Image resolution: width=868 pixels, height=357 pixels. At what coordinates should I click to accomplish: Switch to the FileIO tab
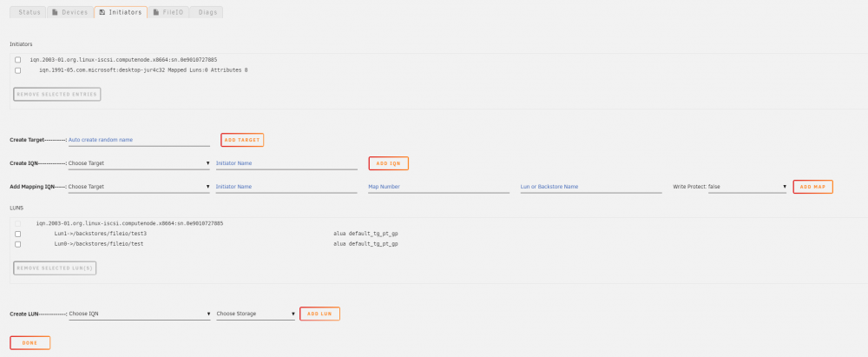[x=168, y=12]
